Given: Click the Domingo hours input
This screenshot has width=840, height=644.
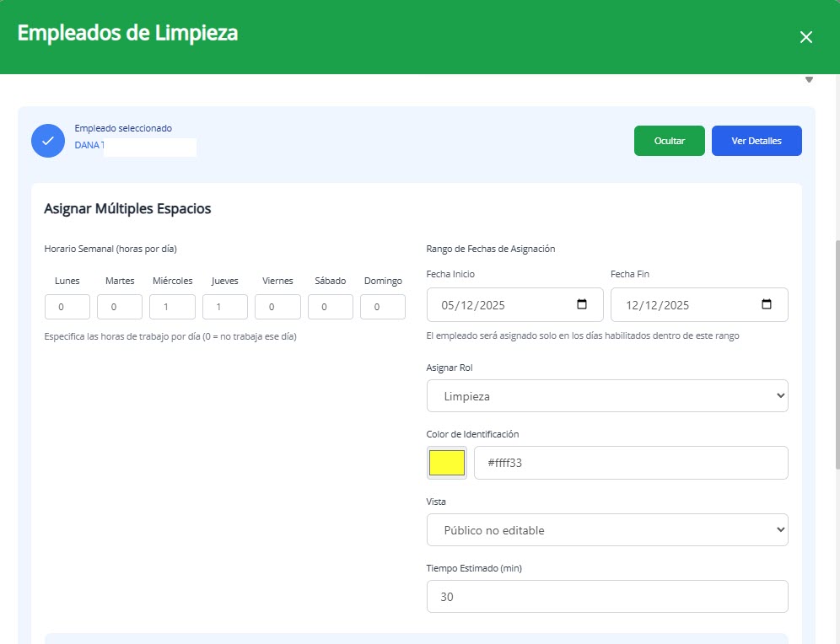Looking at the screenshot, I should click(x=383, y=307).
